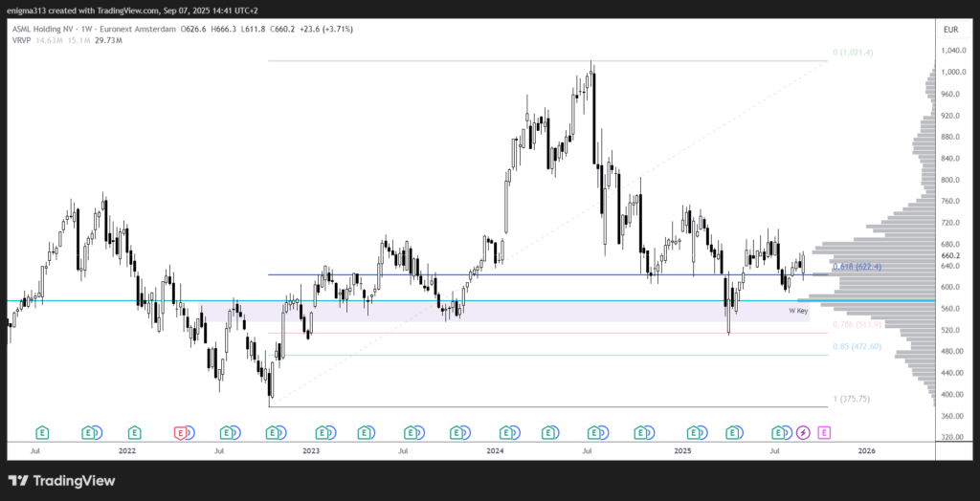The height and width of the screenshot is (501, 980).
Task: Click the blue dividend marker beside red earnings icon
Action: click(x=188, y=433)
